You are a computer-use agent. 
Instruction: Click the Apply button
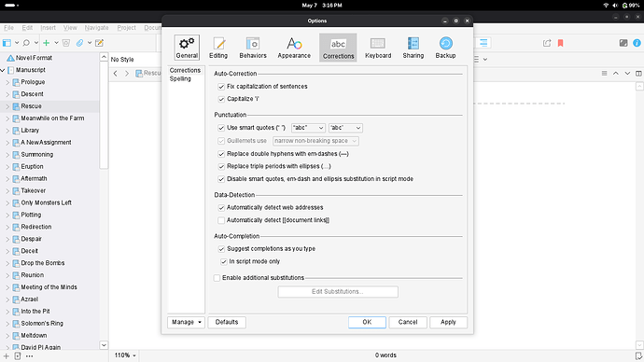pyautogui.click(x=449, y=322)
